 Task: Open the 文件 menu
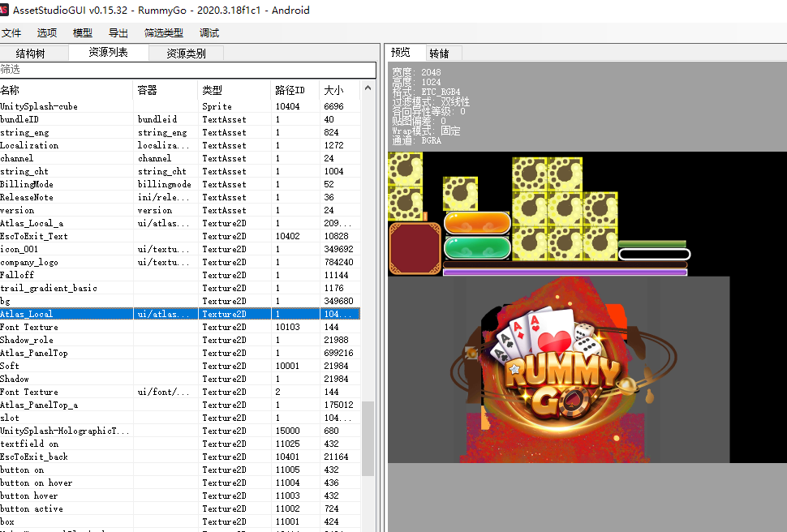click(x=11, y=33)
